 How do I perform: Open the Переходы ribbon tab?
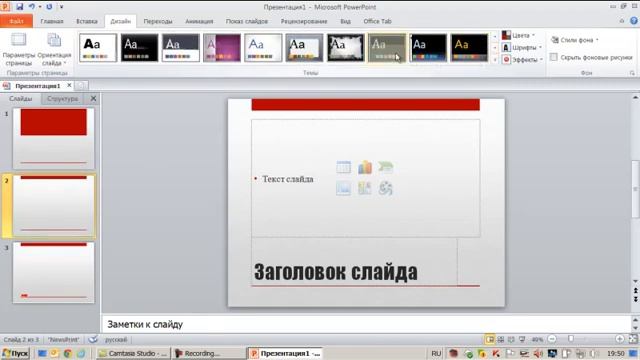point(158,21)
